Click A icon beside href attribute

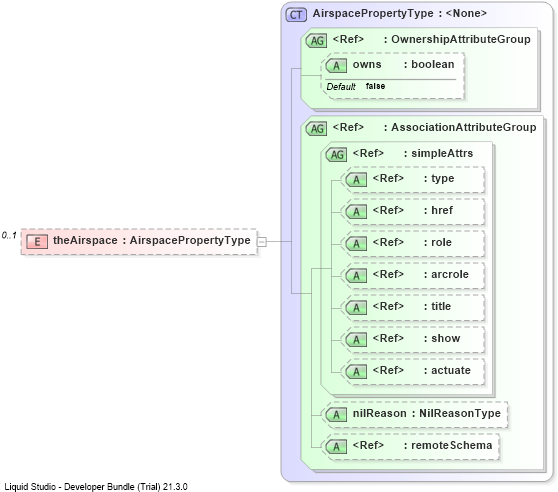[356, 211]
